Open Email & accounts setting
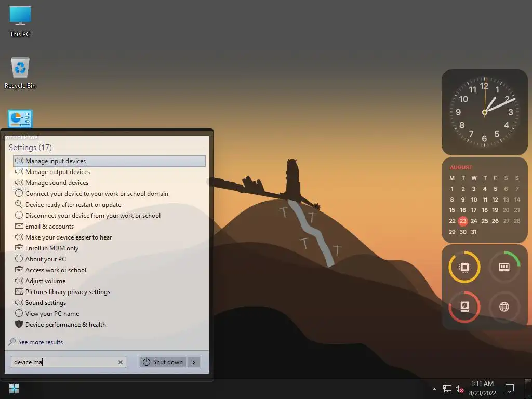The height and width of the screenshot is (399, 532). click(109, 227)
